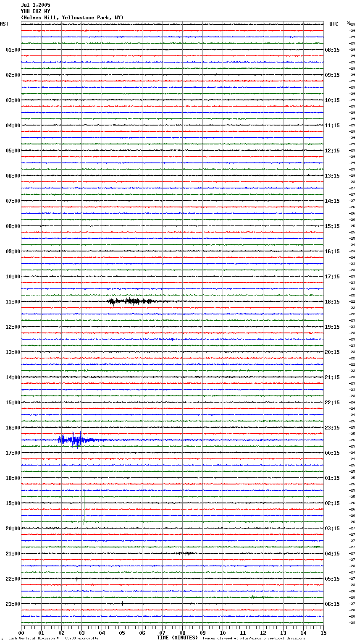
Task: Click the 18:00 MST time label
Action: pos(13,478)
